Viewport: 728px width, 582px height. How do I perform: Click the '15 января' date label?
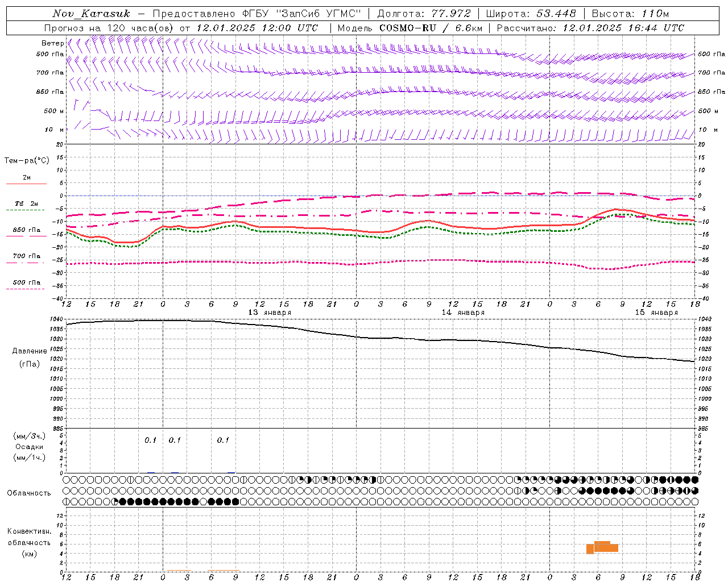coord(656,313)
